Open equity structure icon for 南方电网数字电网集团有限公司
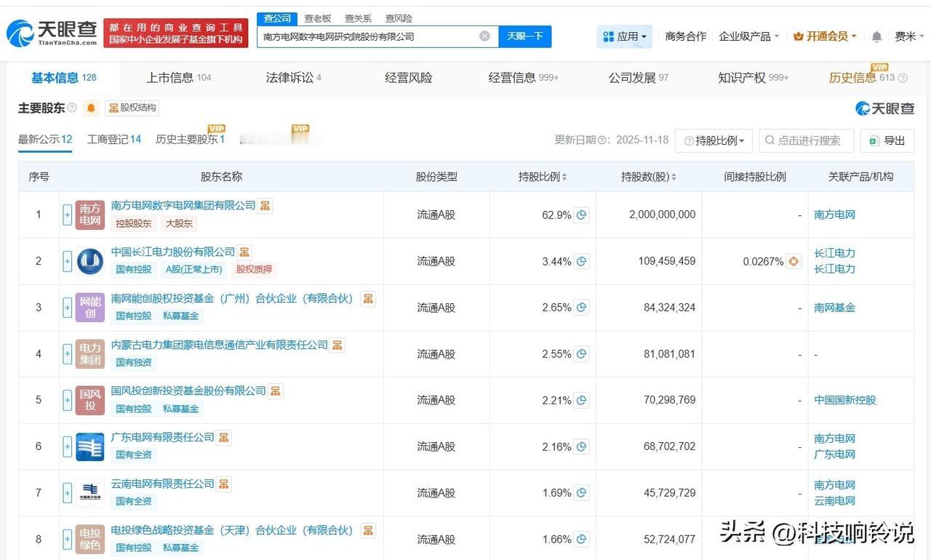The width and height of the screenshot is (931, 560). coord(265,206)
